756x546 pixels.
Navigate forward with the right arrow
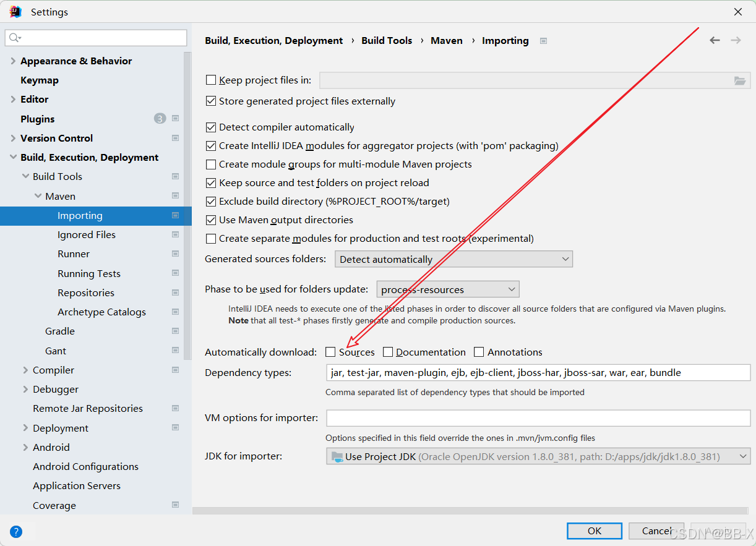pyautogui.click(x=736, y=40)
